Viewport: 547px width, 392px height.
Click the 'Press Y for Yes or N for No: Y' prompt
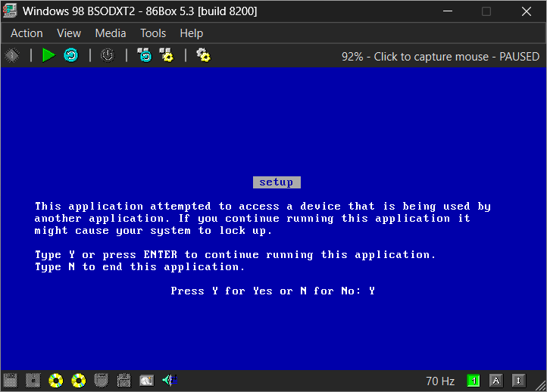point(273,291)
